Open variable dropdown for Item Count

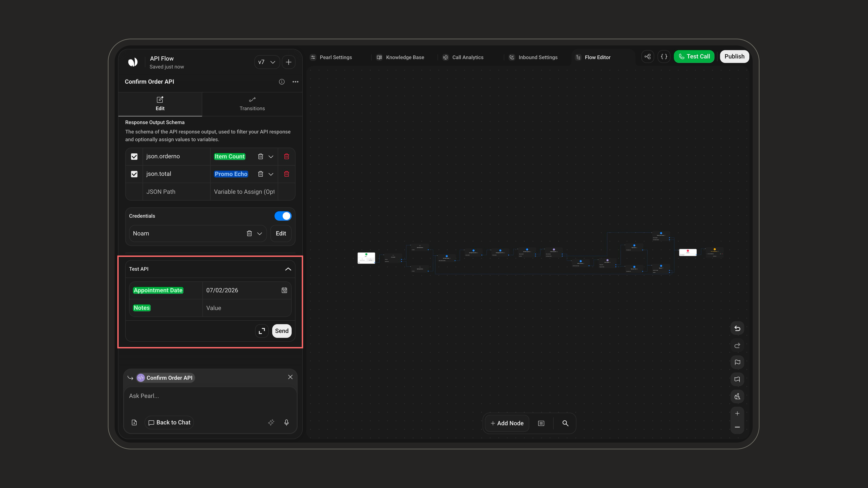[271, 157]
